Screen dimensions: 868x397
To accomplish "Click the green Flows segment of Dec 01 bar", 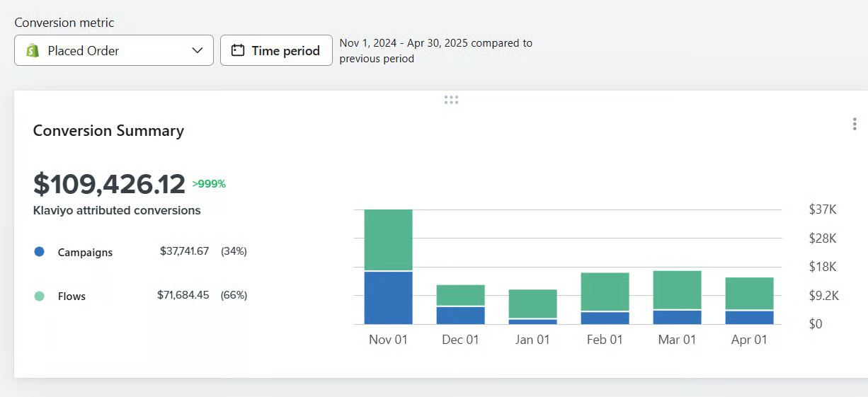I will point(460,295).
